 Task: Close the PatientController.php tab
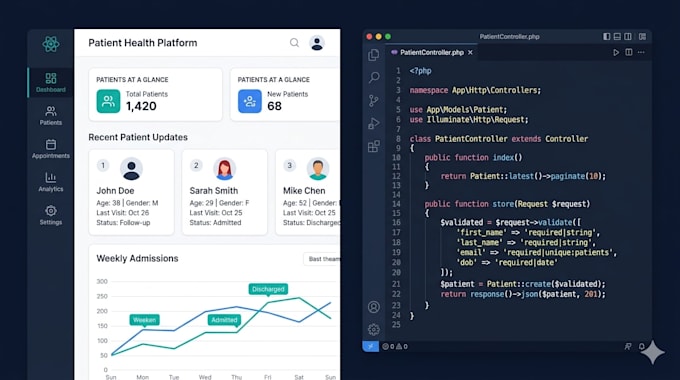coord(470,52)
